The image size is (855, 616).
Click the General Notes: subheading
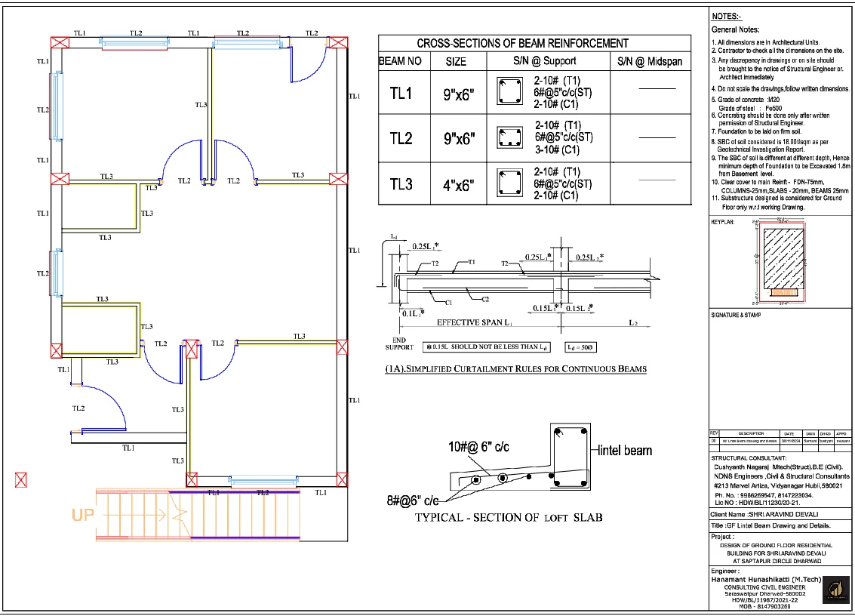click(735, 29)
